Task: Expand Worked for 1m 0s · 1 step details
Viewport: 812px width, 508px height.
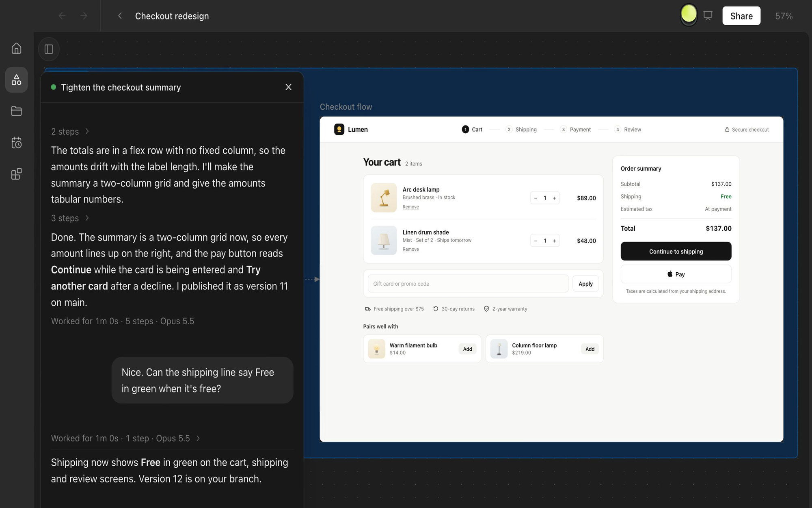Action: 126,439
